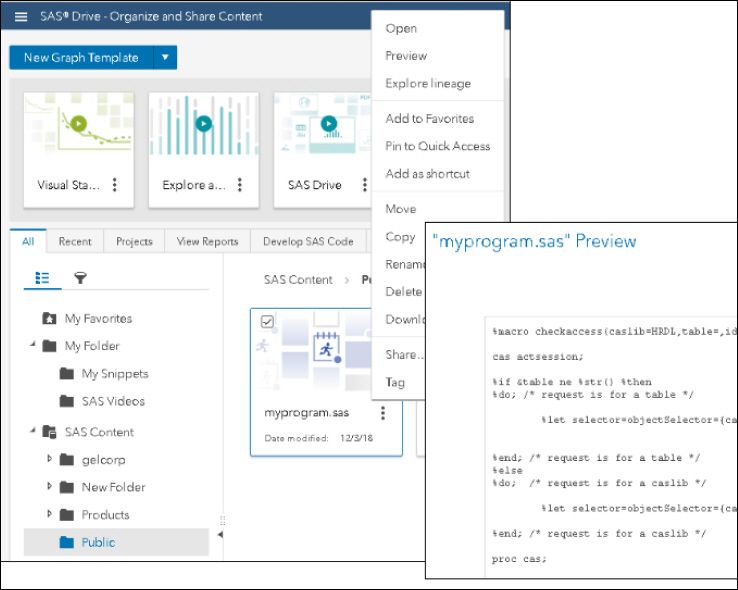Image resolution: width=738 pixels, height=590 pixels.
Task: Select the New Folder item
Action: (x=113, y=487)
